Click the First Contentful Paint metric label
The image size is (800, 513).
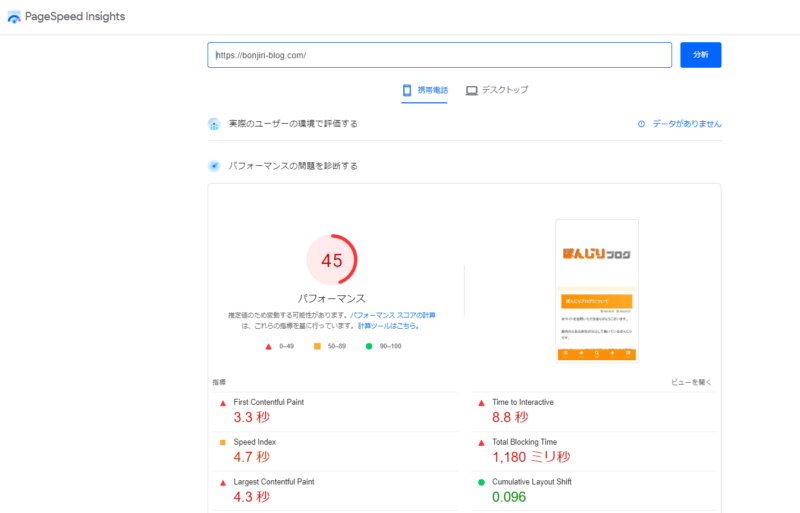tap(269, 402)
